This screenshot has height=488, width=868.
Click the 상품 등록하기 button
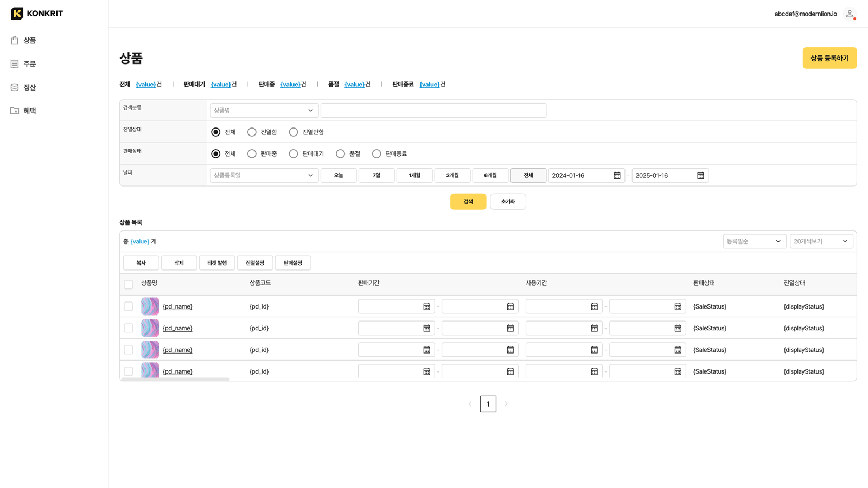click(x=829, y=58)
